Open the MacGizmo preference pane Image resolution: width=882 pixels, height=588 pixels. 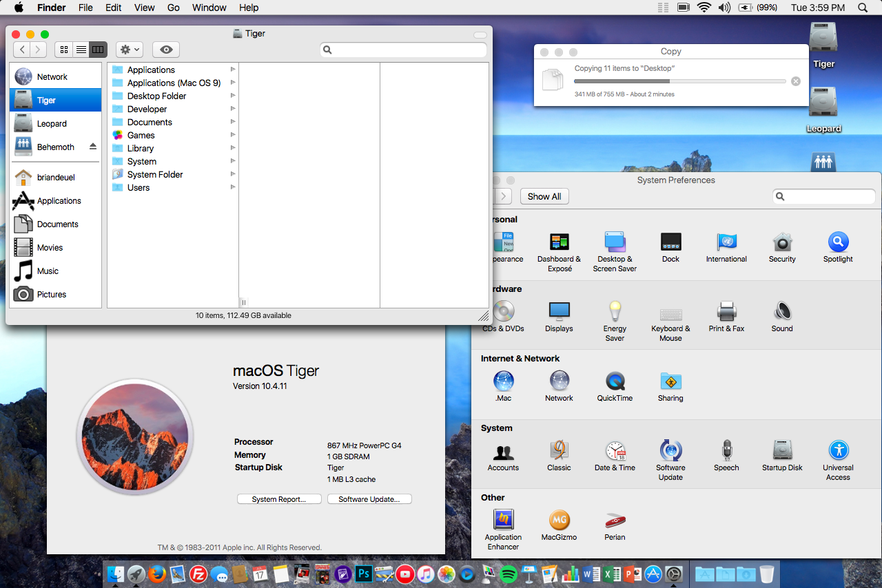point(559,520)
